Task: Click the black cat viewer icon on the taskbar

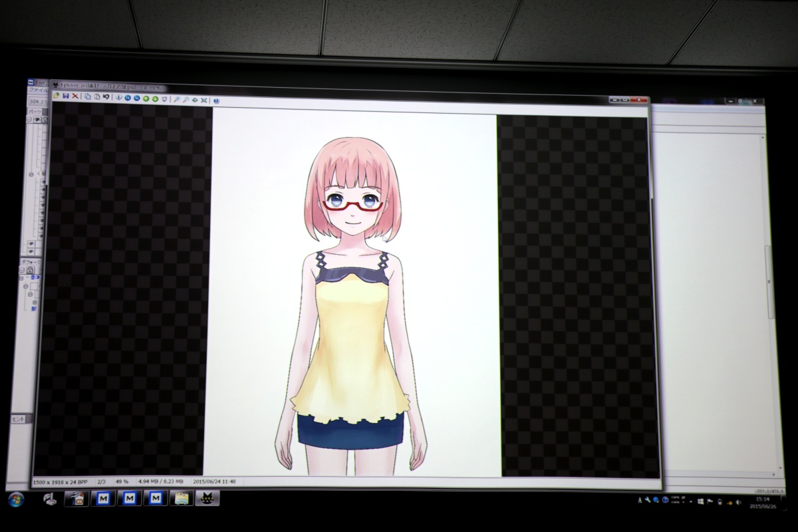Action: point(207,498)
